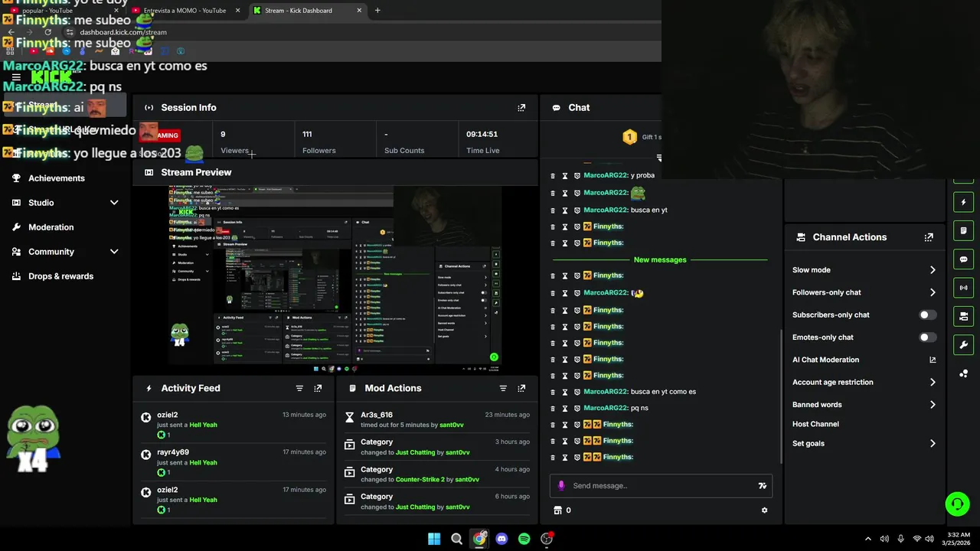This screenshot has width=980, height=551.
Task: Expand Followers-only chat options
Action: (x=933, y=292)
